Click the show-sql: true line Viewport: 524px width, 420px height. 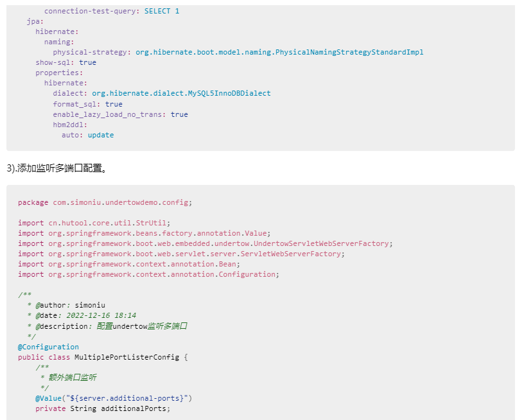pyautogui.click(x=65, y=62)
